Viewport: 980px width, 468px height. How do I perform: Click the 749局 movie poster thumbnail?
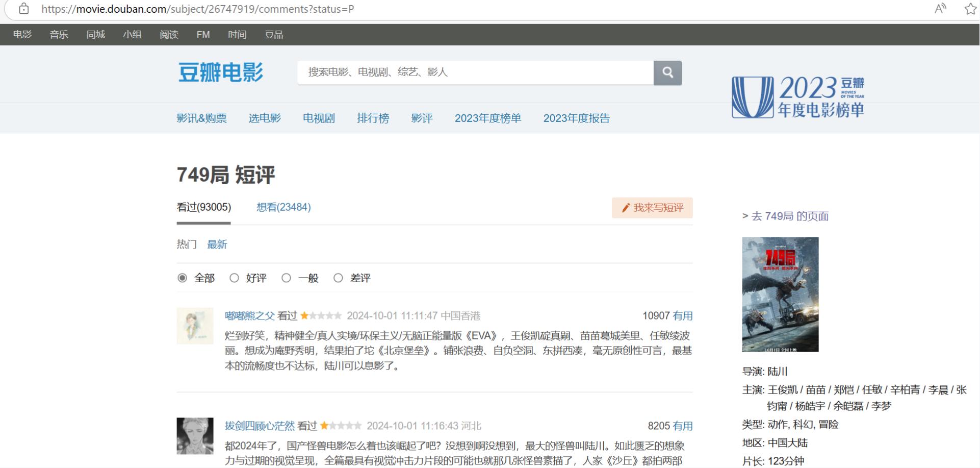780,294
